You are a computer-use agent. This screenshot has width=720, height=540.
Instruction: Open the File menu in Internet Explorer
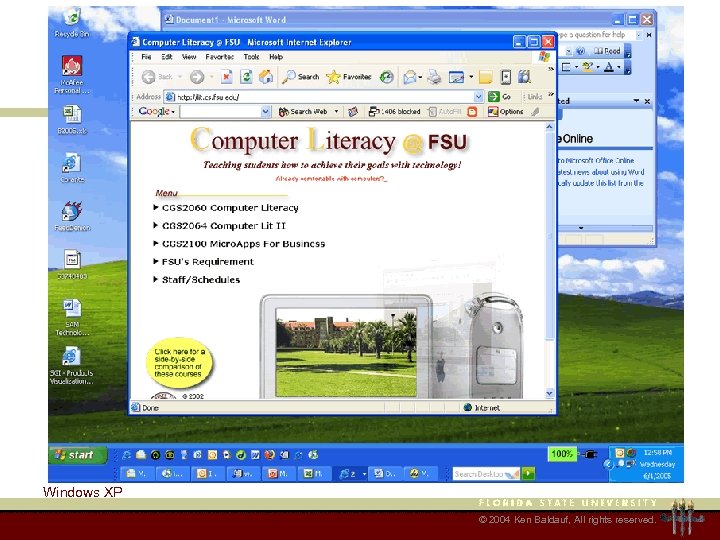coord(146,57)
